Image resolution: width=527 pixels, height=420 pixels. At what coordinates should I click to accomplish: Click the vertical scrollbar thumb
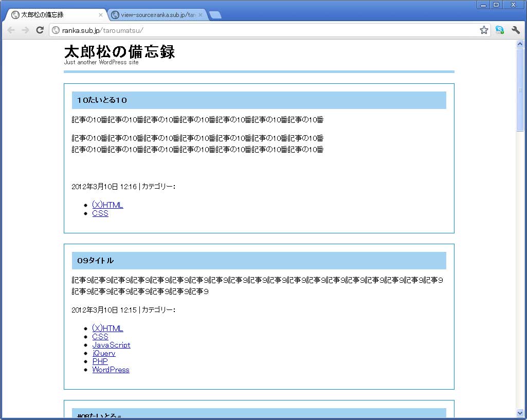coord(520,90)
